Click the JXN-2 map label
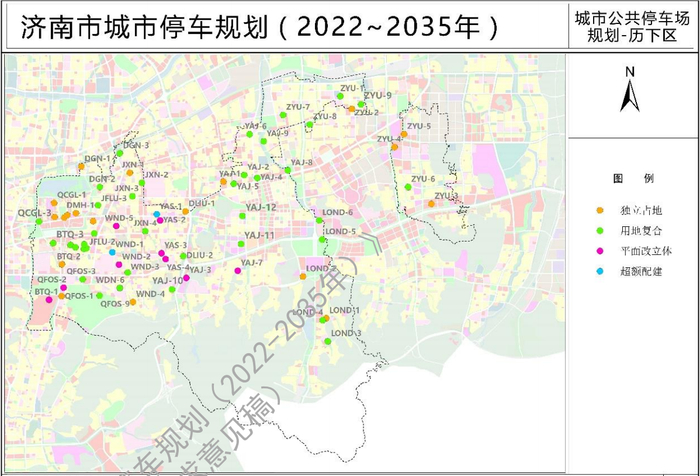This screenshot has height=476, width=700. (157, 175)
